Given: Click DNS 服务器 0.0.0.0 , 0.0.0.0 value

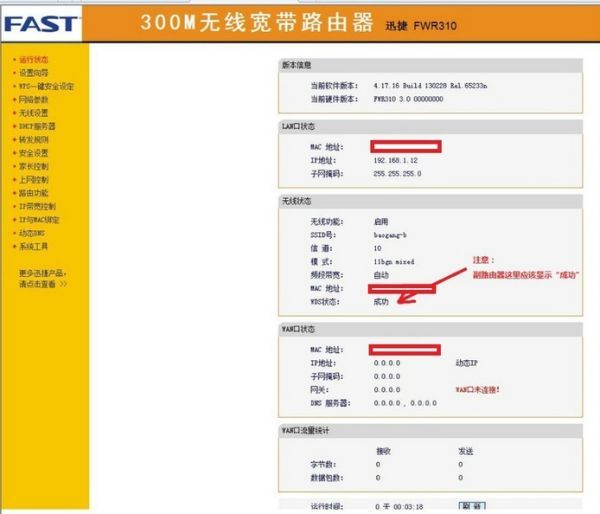Looking at the screenshot, I should [x=405, y=403].
